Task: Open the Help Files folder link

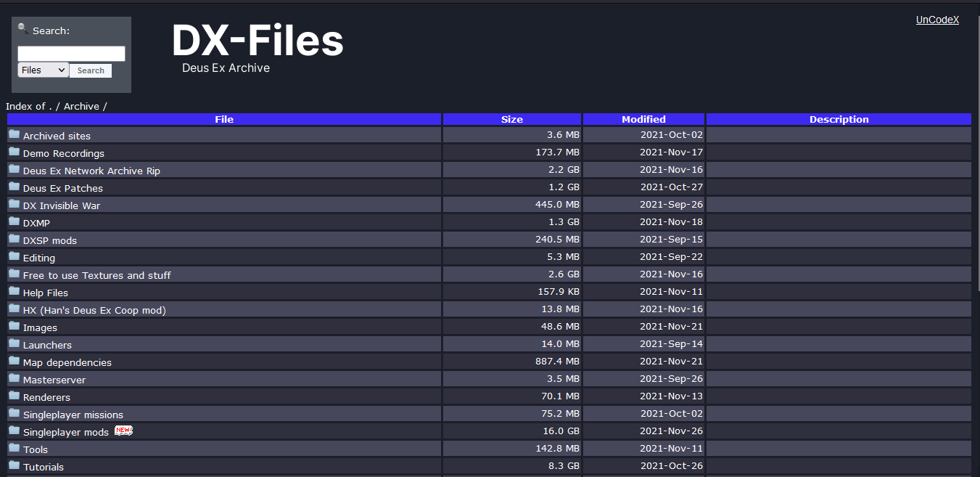Action: pos(46,293)
